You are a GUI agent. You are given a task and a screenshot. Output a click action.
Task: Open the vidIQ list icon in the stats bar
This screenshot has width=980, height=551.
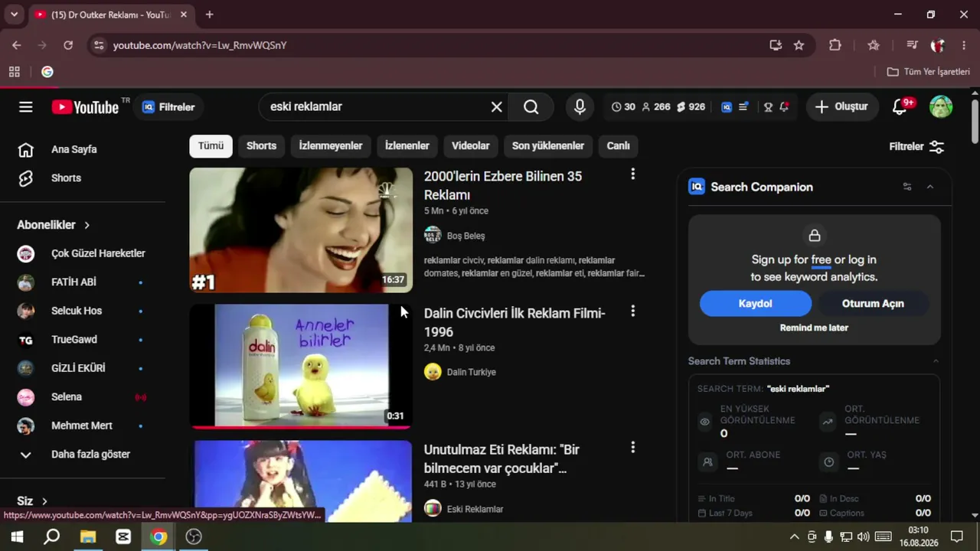point(743,107)
